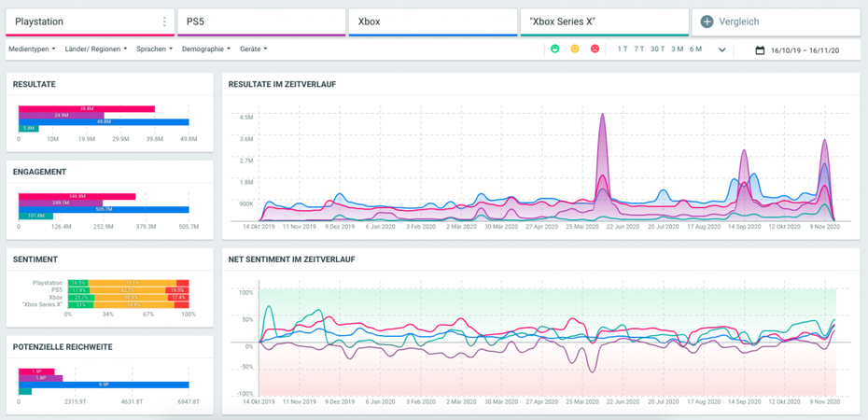
Task: Filter by positive sentiment green smiley
Action: [554, 49]
